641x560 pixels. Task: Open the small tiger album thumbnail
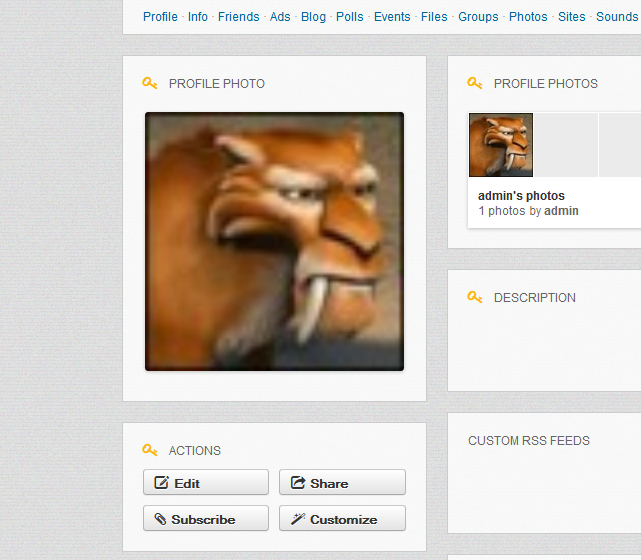point(501,145)
